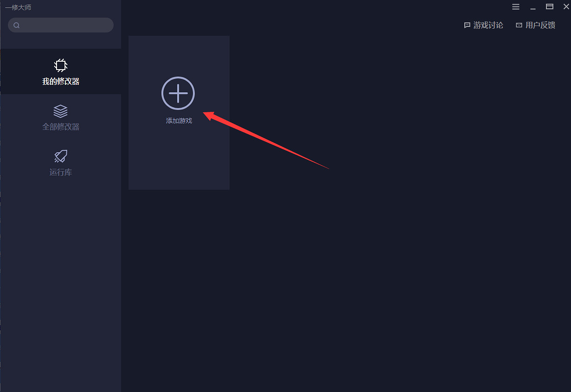571x392 pixels.
Task: Open the 游戏讨论 link
Action: pyautogui.click(x=488, y=26)
